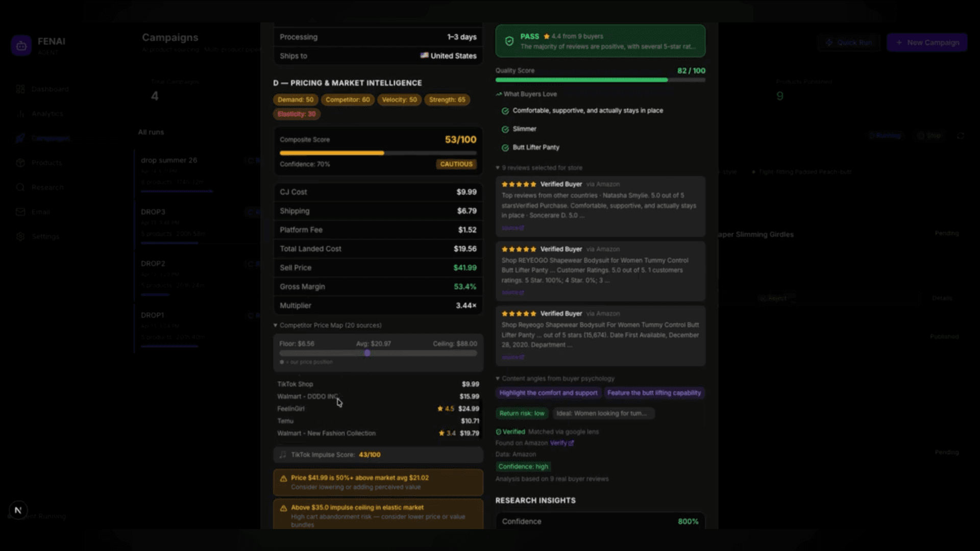Open Dashboard via its grid icon

(20, 89)
